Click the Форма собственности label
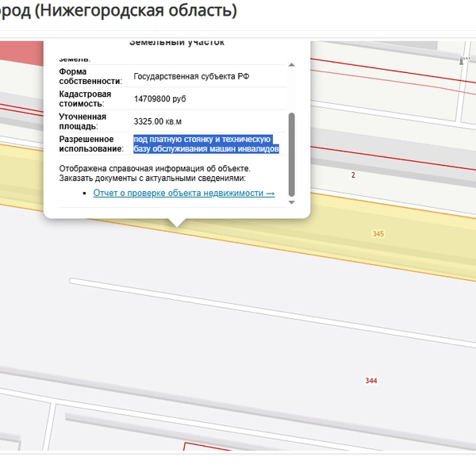 pyautogui.click(x=90, y=76)
